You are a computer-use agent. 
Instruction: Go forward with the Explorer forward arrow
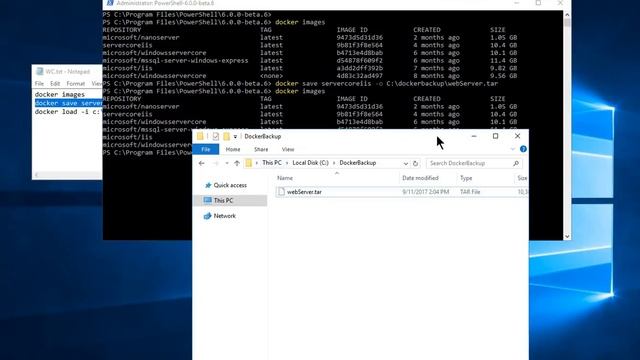[x=216, y=163]
